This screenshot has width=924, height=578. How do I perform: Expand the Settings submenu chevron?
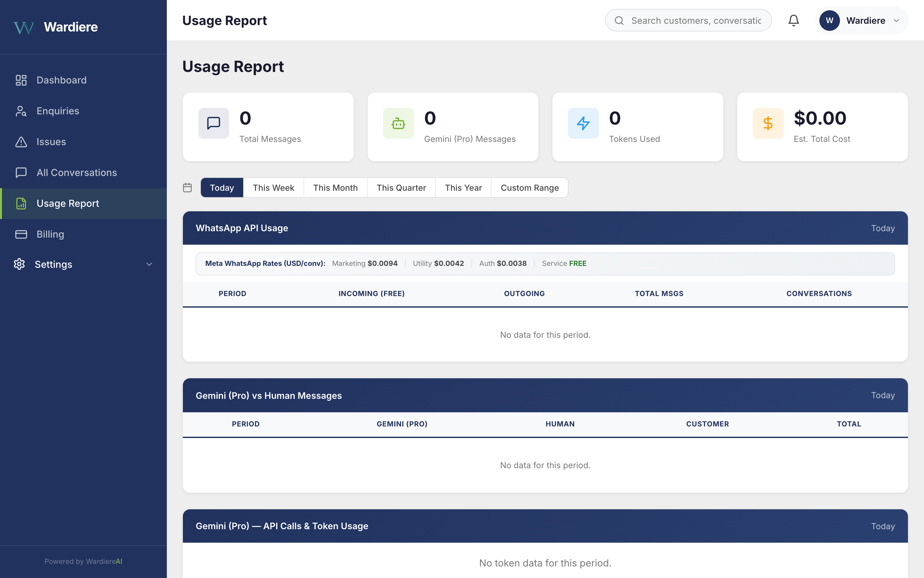point(149,264)
